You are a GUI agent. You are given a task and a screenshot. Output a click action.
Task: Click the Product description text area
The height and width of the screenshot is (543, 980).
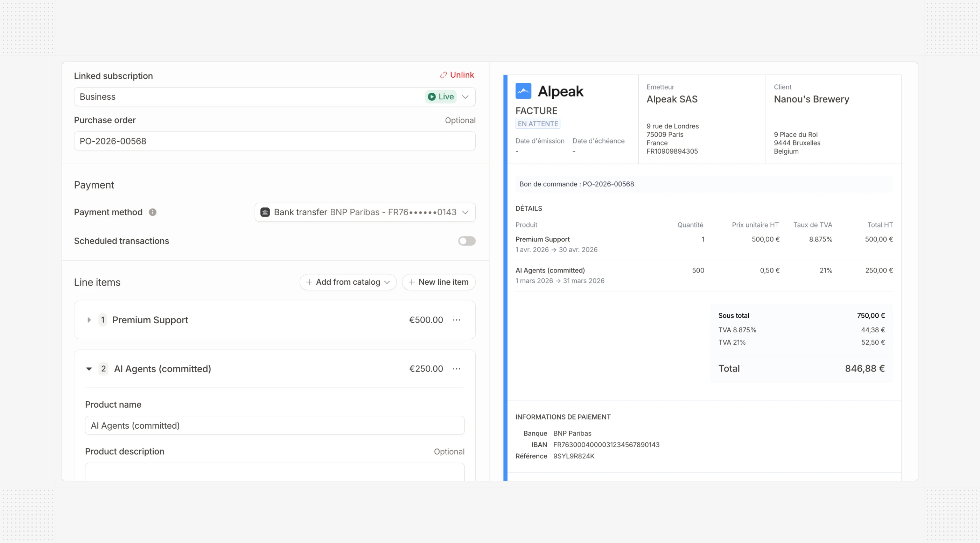click(274, 472)
